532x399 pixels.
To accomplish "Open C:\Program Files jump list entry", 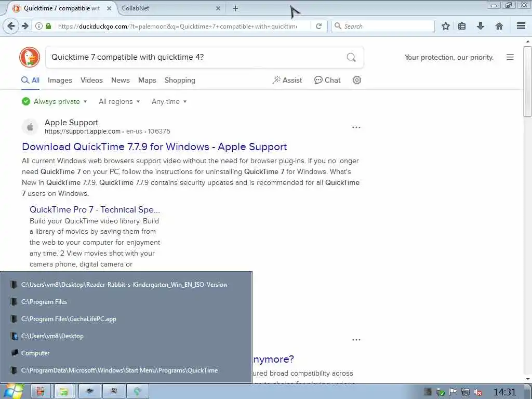I will (x=126, y=302).
